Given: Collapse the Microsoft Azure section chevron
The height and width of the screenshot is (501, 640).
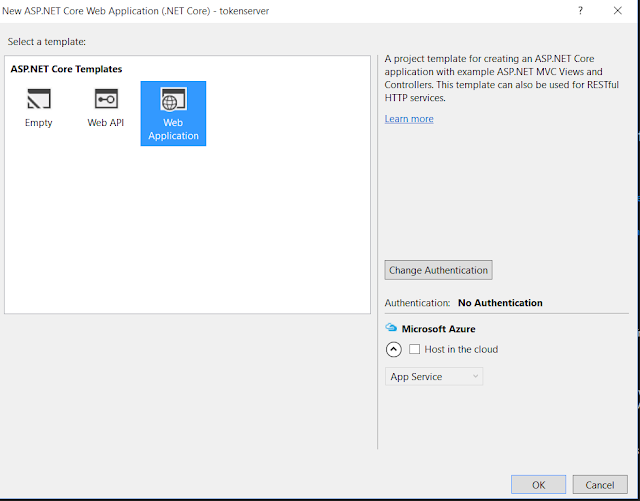Looking at the screenshot, I should [x=393, y=350].
